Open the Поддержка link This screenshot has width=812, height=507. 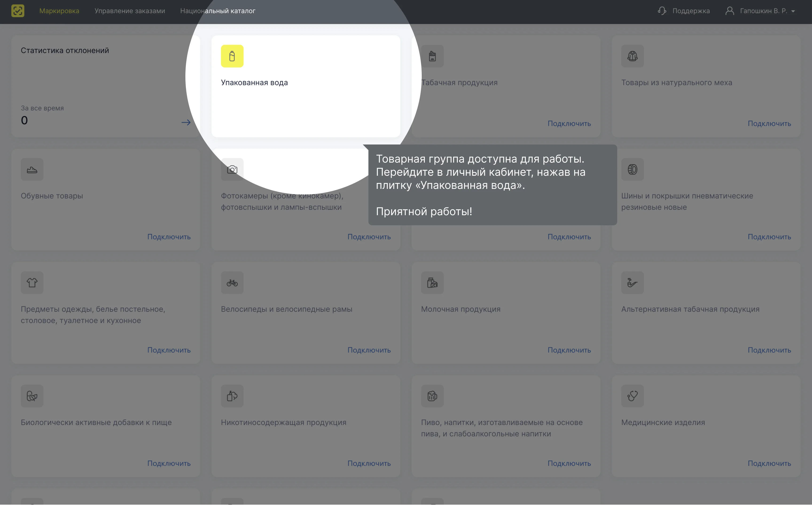pos(691,11)
